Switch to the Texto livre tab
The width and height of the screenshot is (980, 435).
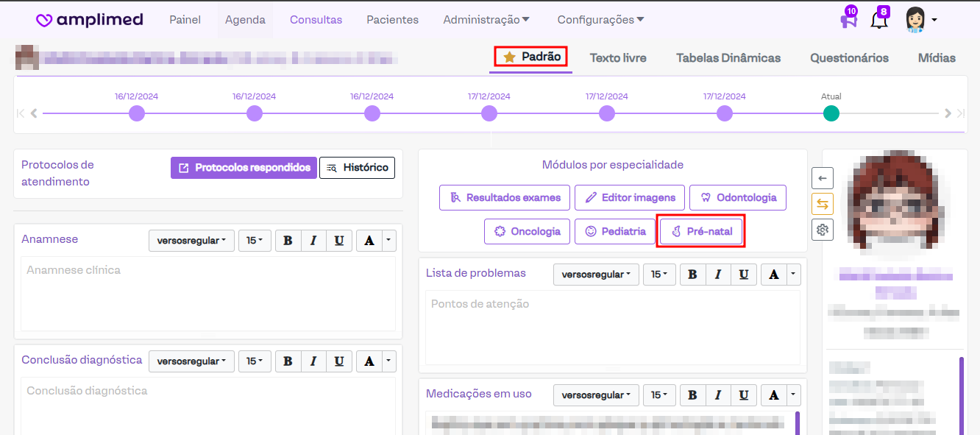point(618,57)
